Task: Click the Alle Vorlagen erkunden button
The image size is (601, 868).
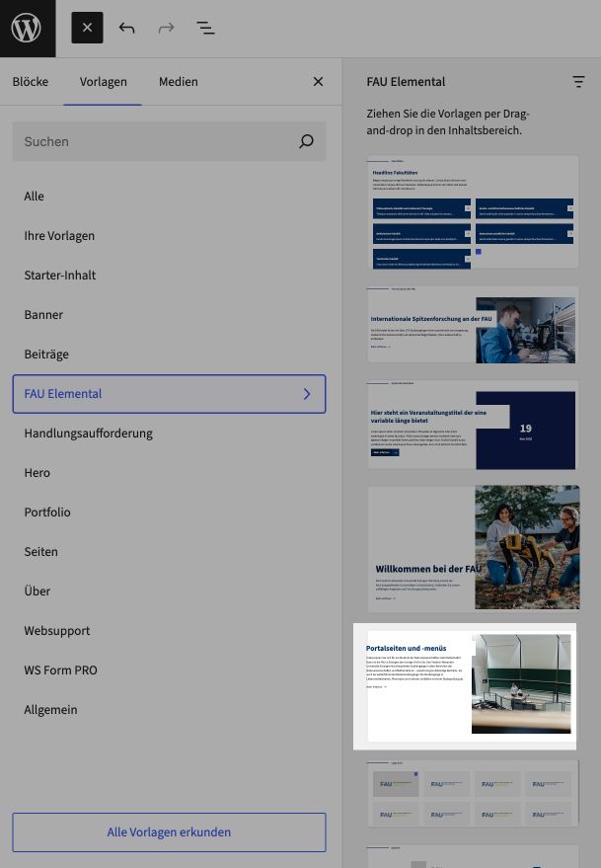Action: 169,832
